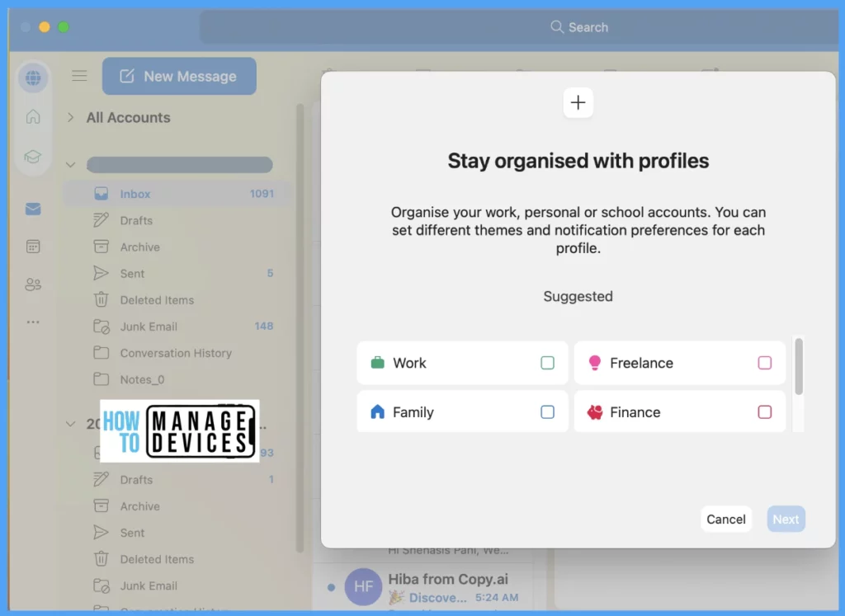Click the plus icon atop the profiles dialog
Viewport: 845px width, 616px height.
pyautogui.click(x=578, y=103)
